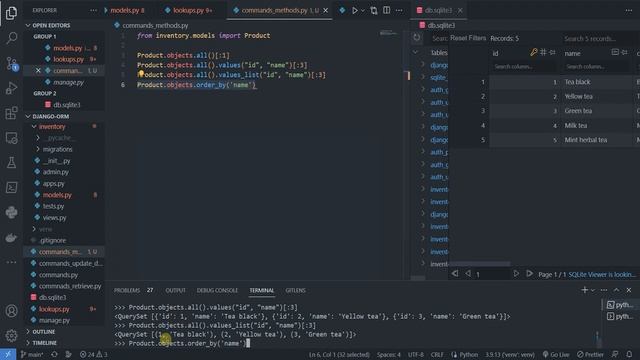
Task: Open Remote Explorer in activity bar
Action: click(x=11, y=138)
